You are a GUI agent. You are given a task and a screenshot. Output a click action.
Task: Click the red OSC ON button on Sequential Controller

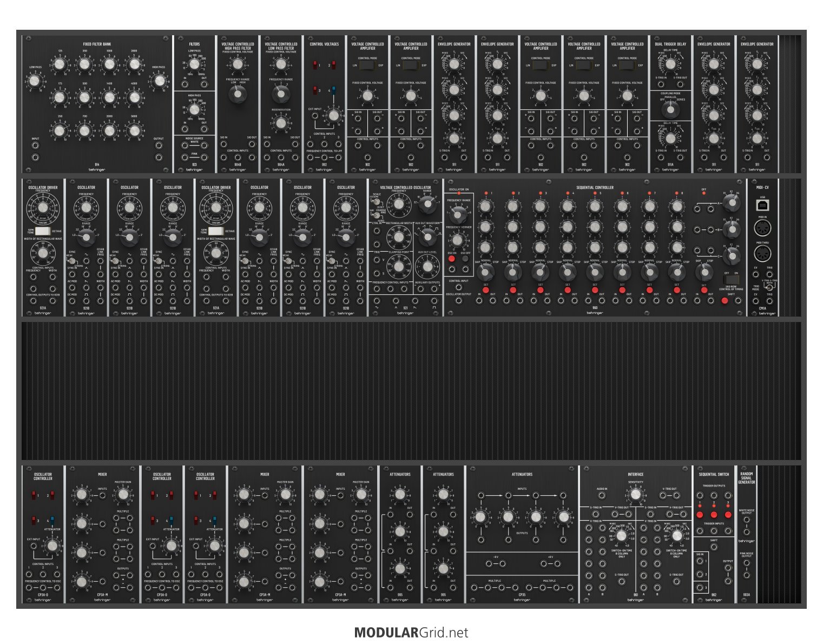pyautogui.click(x=452, y=259)
